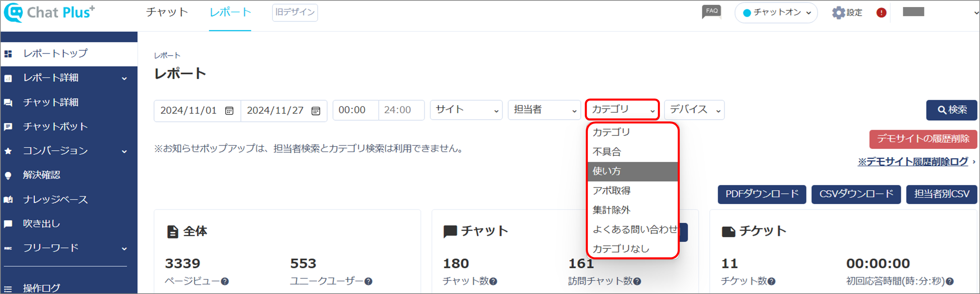Image resolution: width=980 pixels, height=294 pixels.
Task: Select アポ取得 from category list
Action: (x=633, y=190)
